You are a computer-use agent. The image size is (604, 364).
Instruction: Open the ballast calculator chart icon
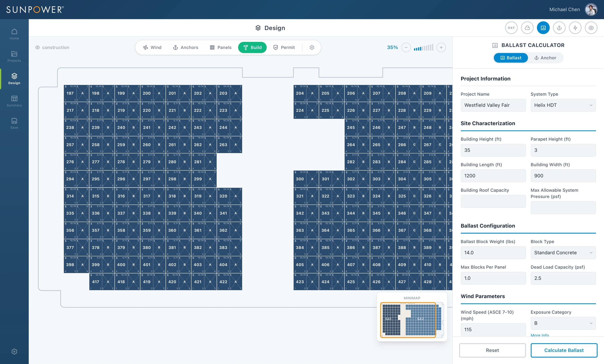point(543,28)
